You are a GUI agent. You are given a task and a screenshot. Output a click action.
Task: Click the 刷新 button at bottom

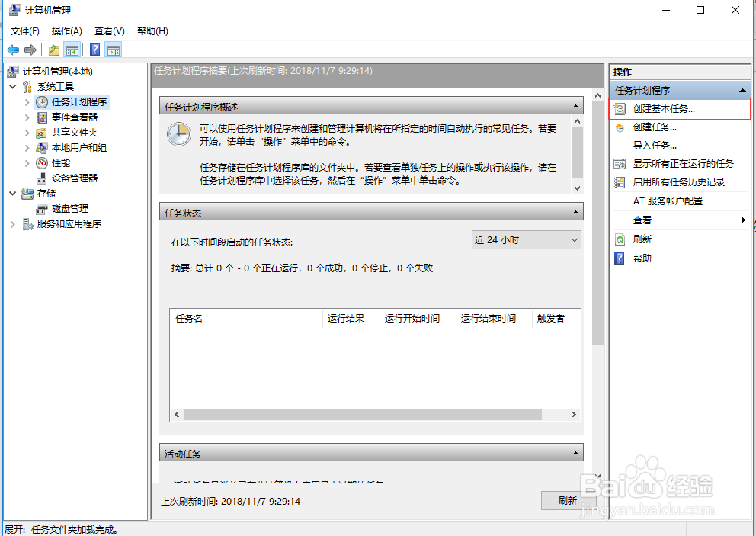tap(568, 500)
